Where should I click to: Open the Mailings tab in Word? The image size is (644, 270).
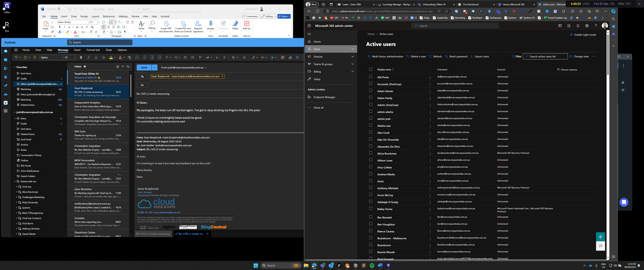[123, 16]
